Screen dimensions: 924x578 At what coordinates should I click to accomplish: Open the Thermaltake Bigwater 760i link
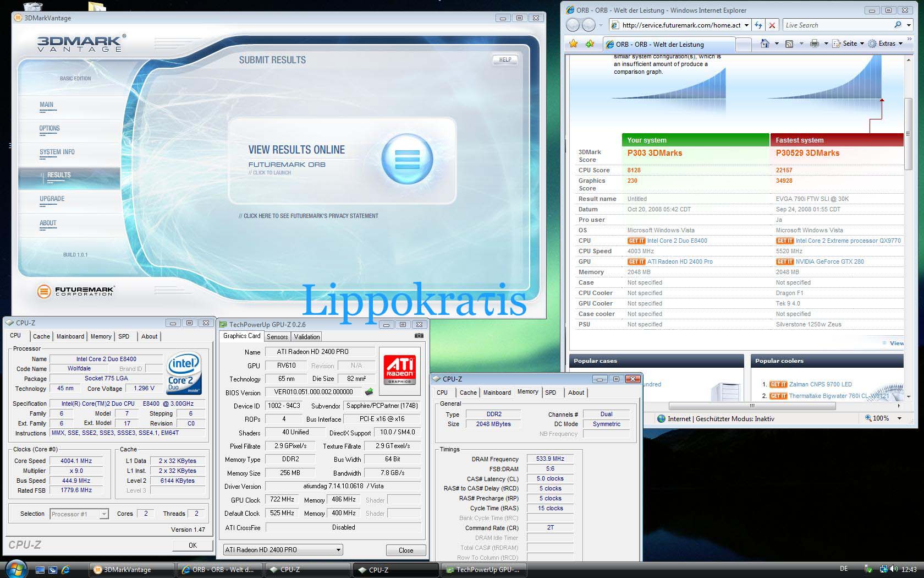pyautogui.click(x=839, y=395)
